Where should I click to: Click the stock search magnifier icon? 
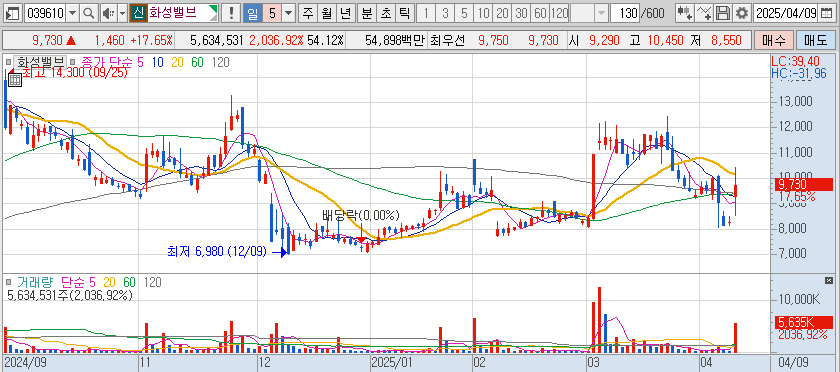[x=90, y=13]
